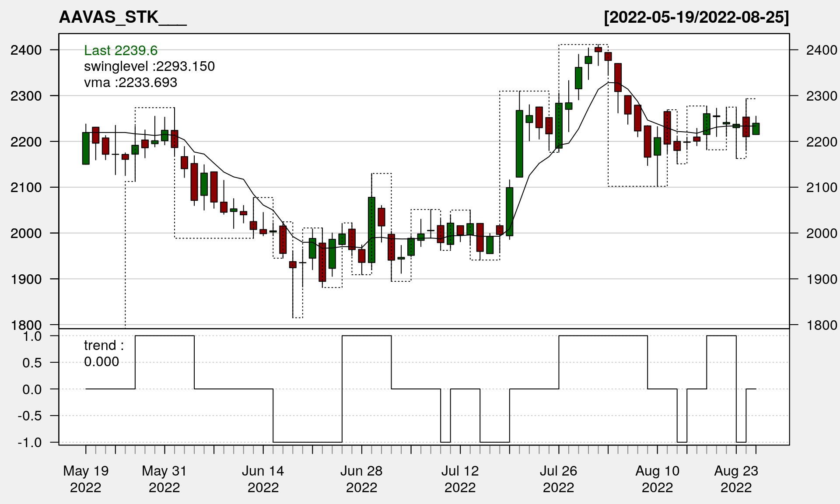Click the first green candlestick on May 19
This screenshot has width=840, height=504.
86,148
